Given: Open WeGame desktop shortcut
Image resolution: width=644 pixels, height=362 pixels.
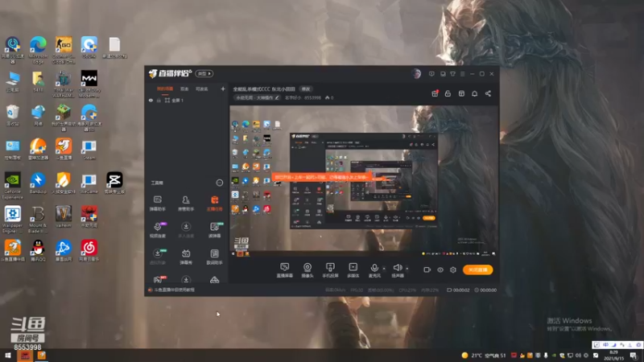Looking at the screenshot, I should point(89,183).
